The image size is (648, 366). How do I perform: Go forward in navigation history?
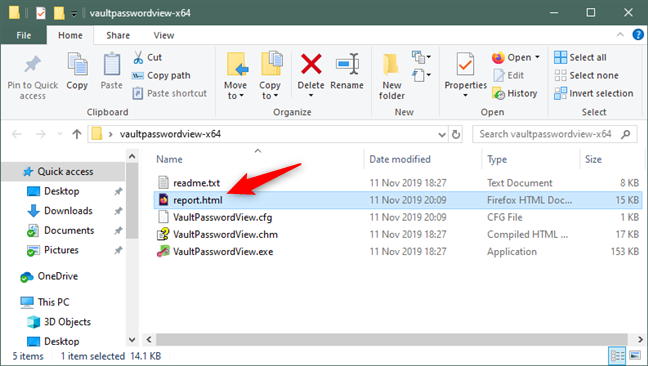[x=40, y=134]
